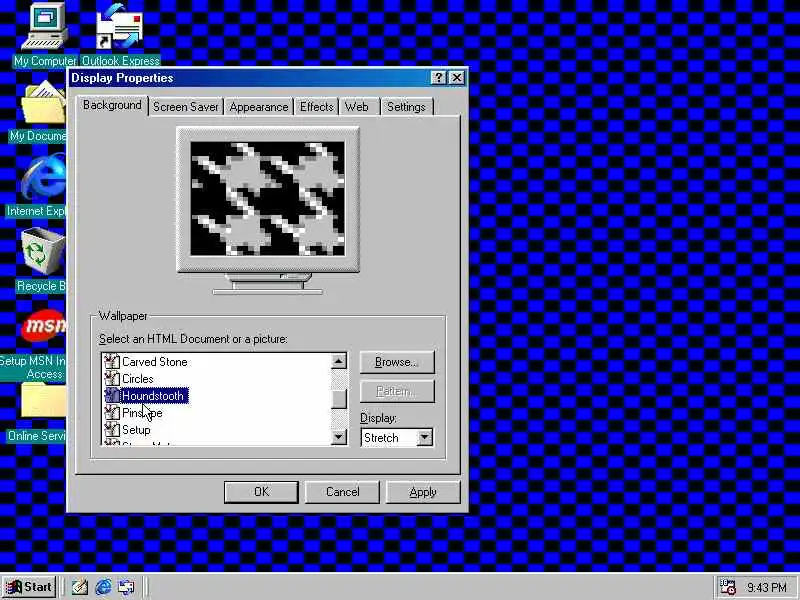Select Houndstooth wallpaper entry
Viewport: 800px width, 600px height.
pos(153,396)
